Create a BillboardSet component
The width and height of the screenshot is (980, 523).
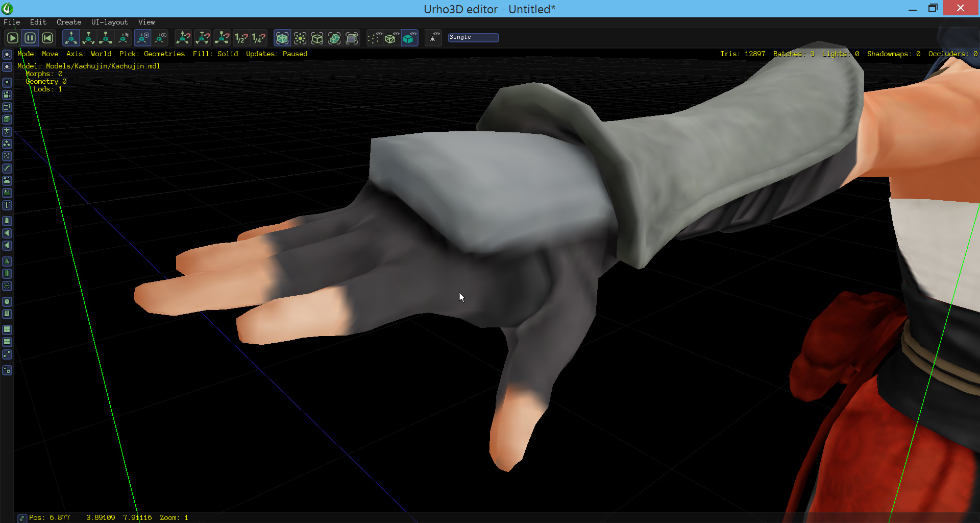tap(7, 144)
